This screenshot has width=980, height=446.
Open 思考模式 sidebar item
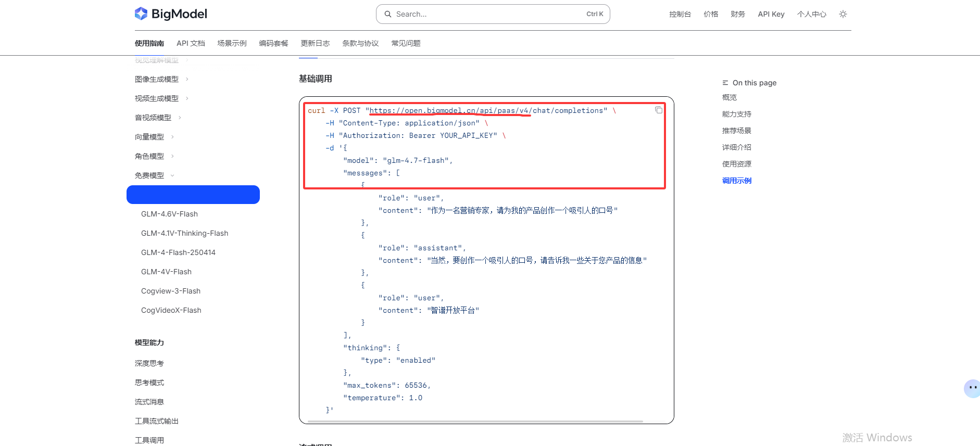tap(149, 383)
